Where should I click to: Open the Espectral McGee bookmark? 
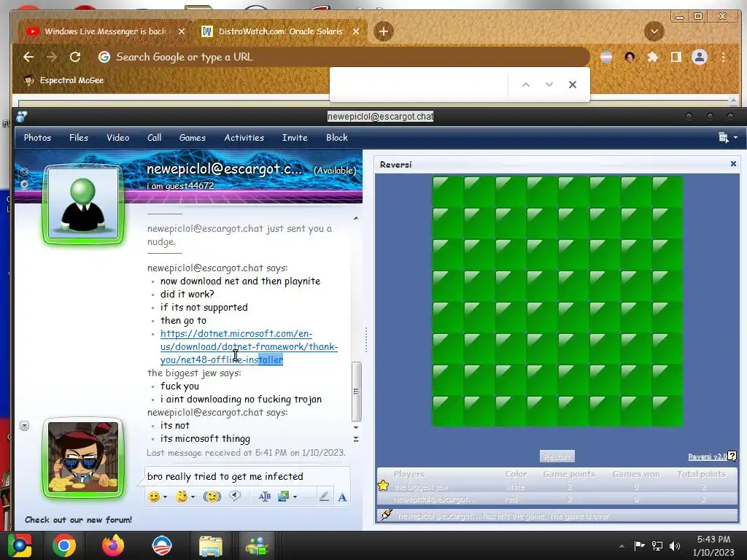pos(64,80)
